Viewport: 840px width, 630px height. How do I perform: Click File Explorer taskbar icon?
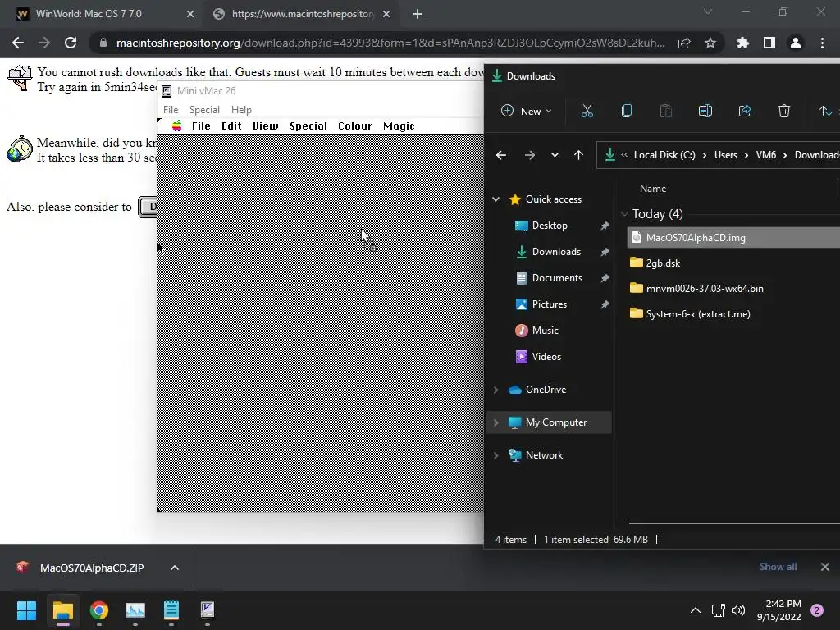[x=62, y=610]
